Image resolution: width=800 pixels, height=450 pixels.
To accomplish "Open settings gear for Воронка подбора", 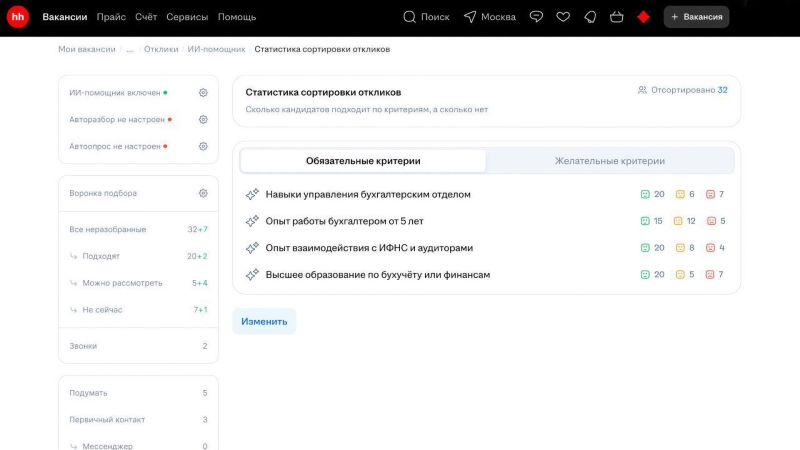I will click(x=203, y=193).
